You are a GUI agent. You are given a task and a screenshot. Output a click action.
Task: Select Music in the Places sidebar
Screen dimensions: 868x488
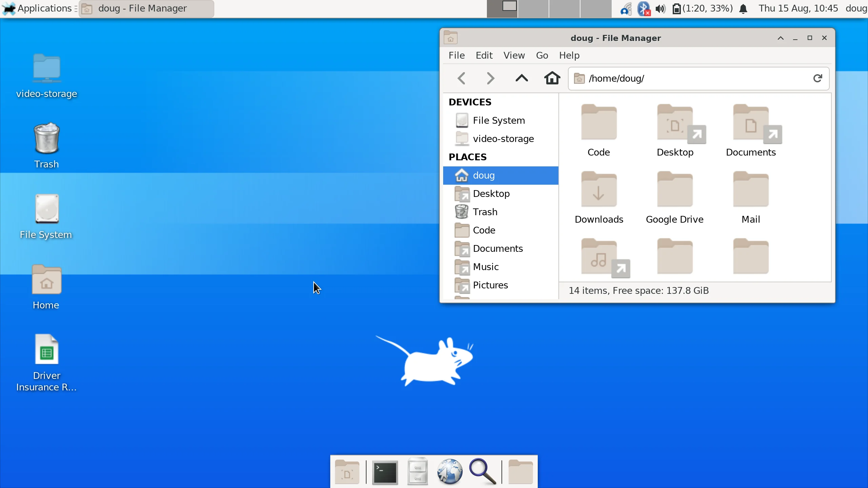click(x=486, y=267)
